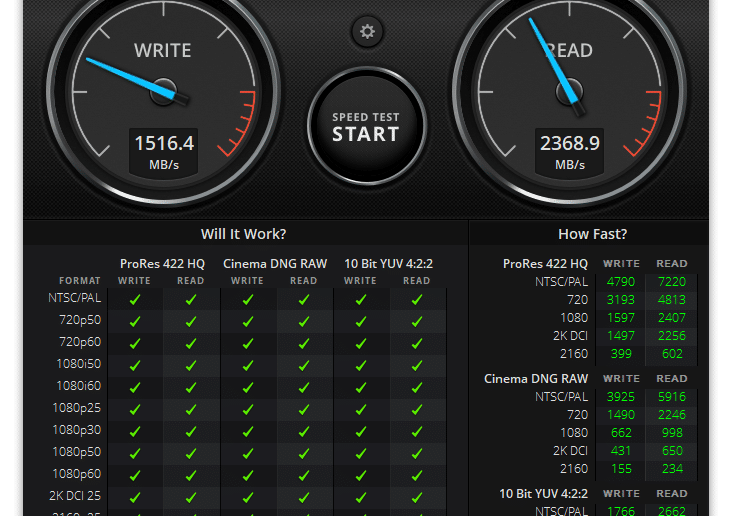Select the 1516.4 MB/s write readout
732x516 pixels.
click(164, 152)
